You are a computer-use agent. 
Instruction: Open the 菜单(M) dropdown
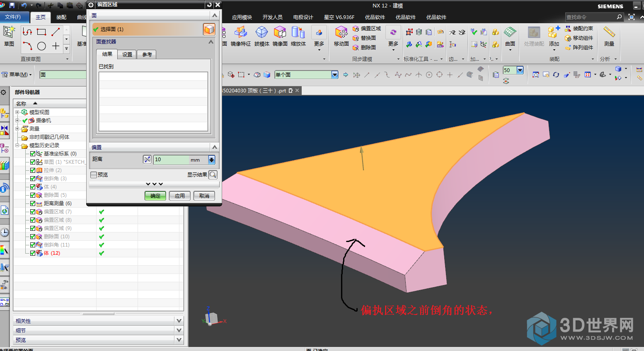[17, 75]
